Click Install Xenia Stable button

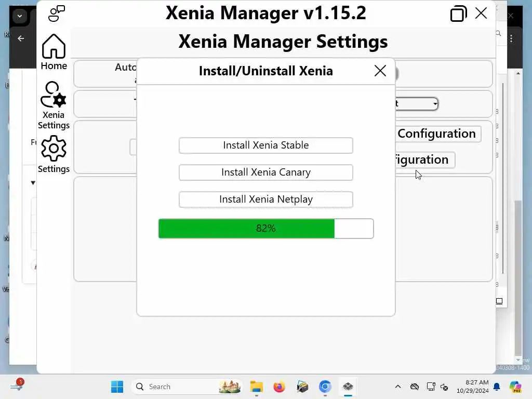265,145
